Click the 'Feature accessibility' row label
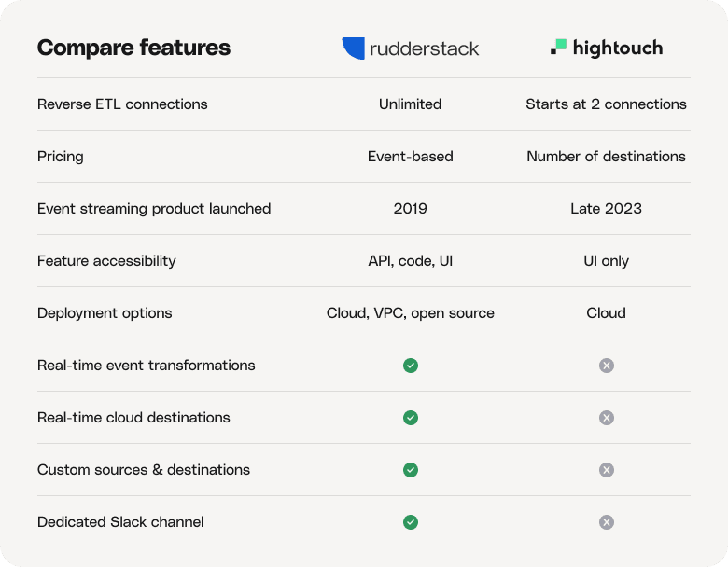The height and width of the screenshot is (567, 728). (106, 261)
